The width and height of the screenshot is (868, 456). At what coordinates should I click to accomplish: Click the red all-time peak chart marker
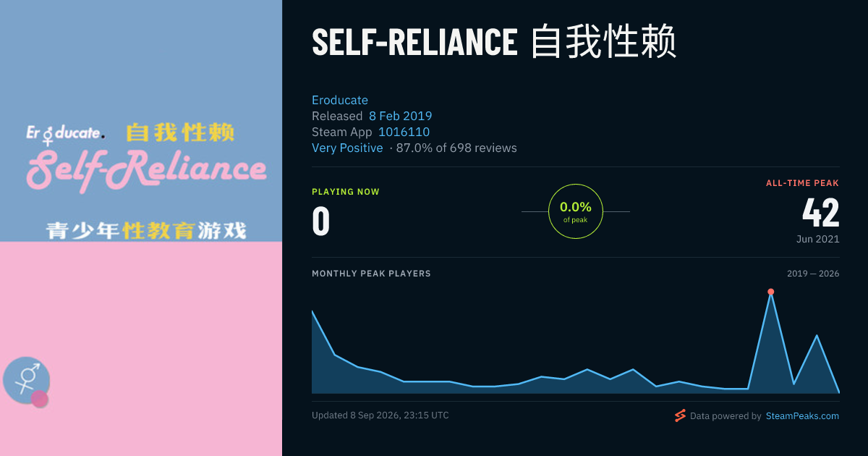coord(771,292)
